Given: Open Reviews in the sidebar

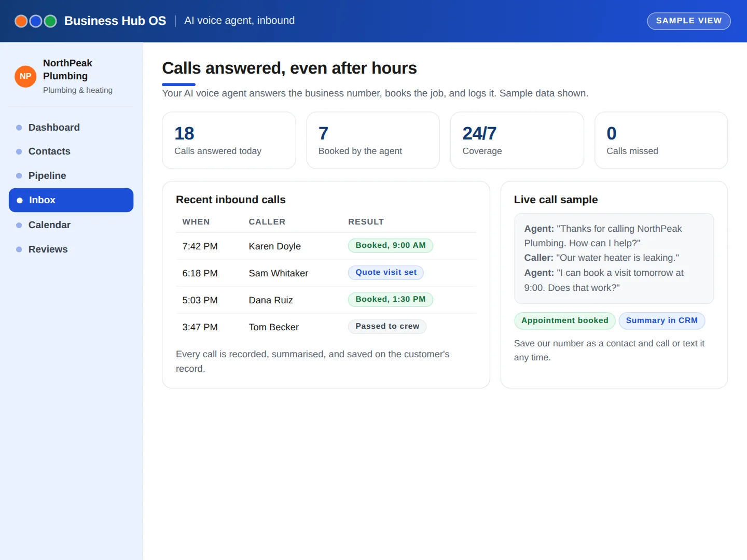Looking at the screenshot, I should pyautogui.click(x=71, y=249).
